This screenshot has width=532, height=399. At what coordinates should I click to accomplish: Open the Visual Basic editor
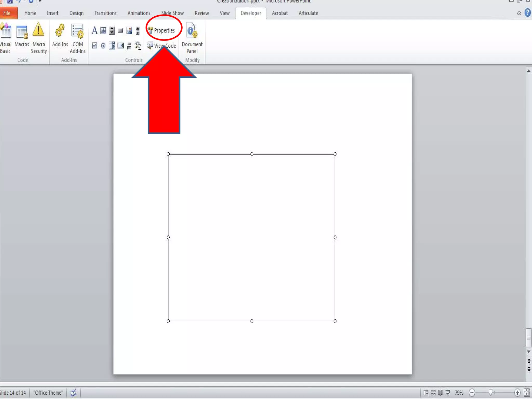click(x=5, y=38)
